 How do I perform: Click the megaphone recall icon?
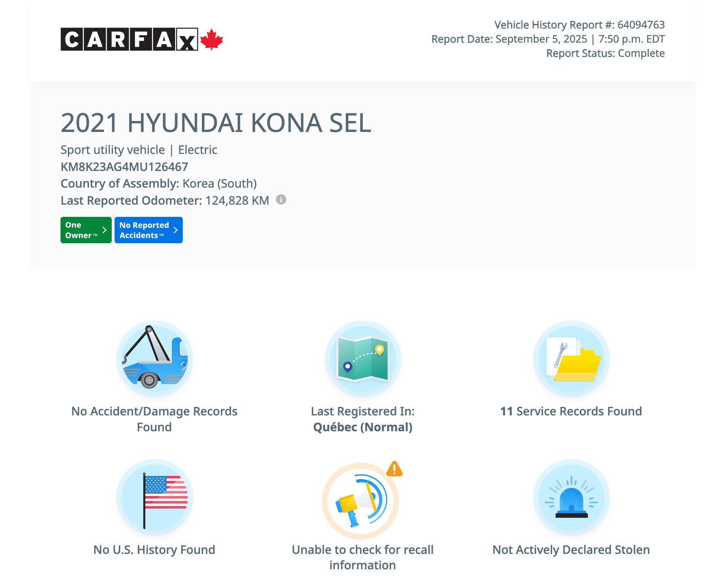[360, 501]
